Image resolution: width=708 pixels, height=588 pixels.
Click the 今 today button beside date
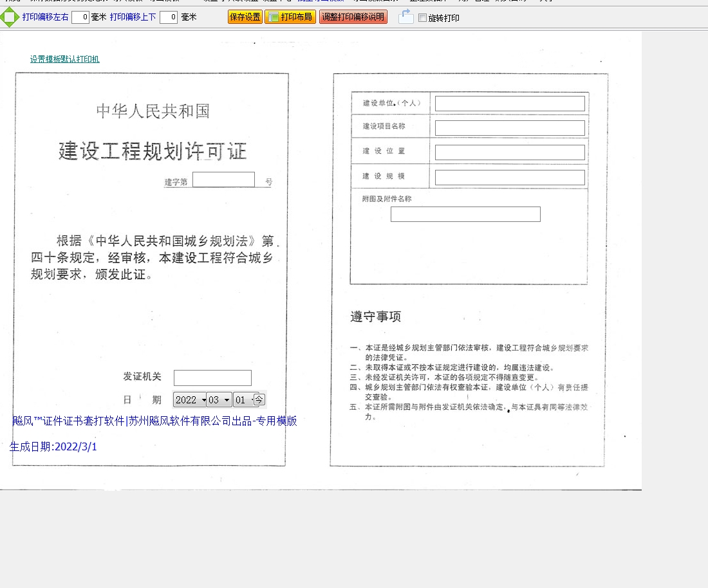pyautogui.click(x=259, y=400)
